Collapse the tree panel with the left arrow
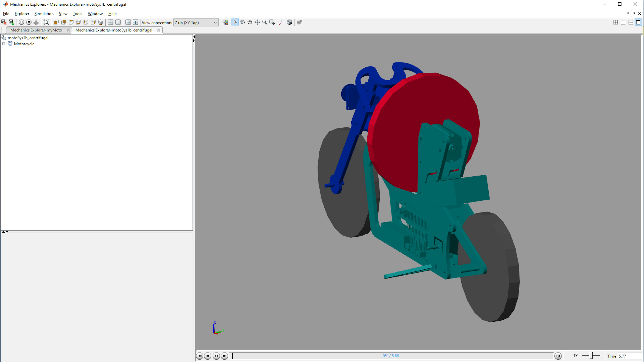 click(x=194, y=37)
